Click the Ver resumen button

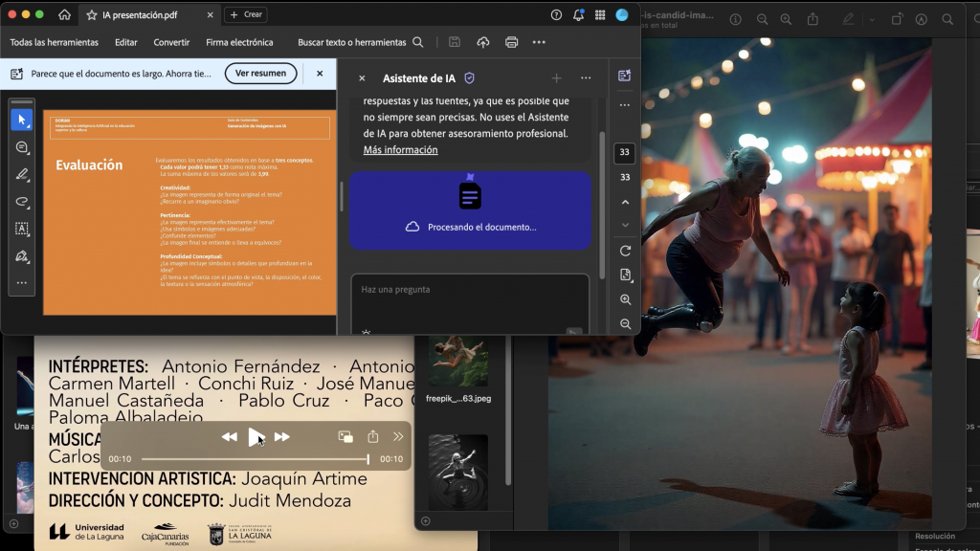click(260, 74)
